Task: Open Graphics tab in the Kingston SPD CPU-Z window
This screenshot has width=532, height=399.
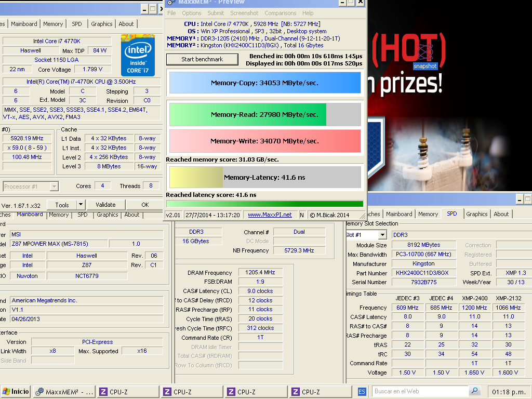Action: click(477, 214)
